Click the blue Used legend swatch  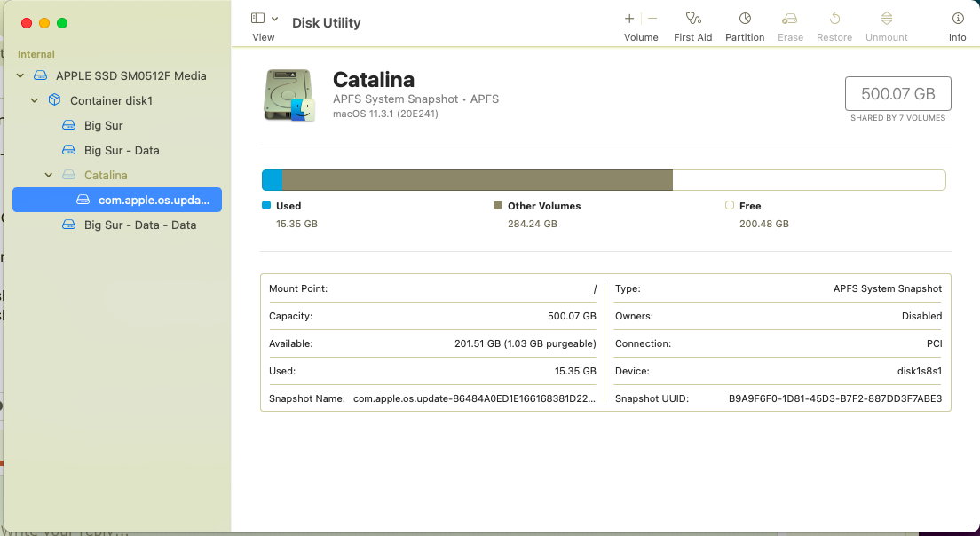pyautogui.click(x=266, y=206)
